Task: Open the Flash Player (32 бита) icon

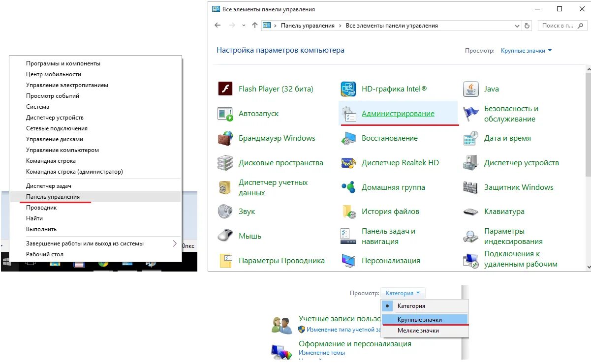Action: [x=225, y=89]
